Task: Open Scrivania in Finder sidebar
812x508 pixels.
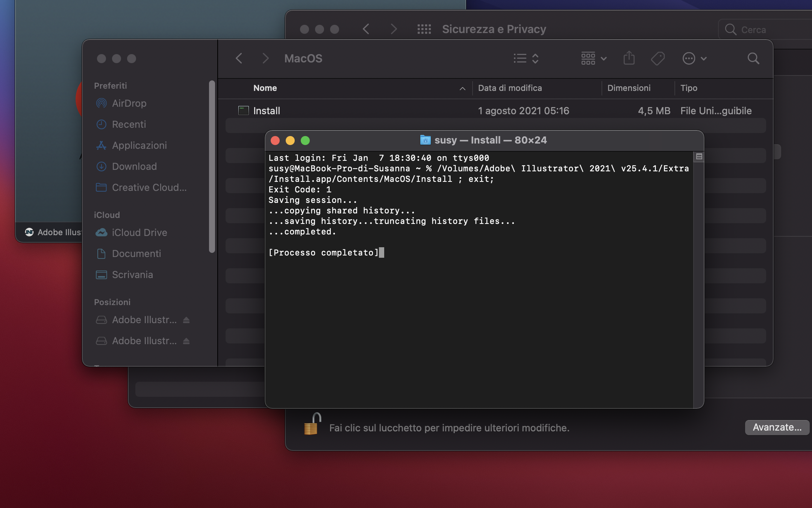Action: click(x=132, y=275)
